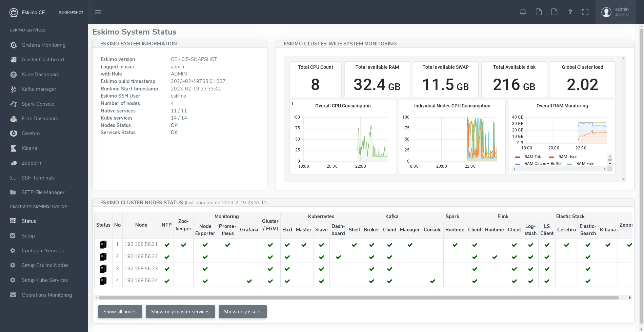Viewport: 644px width, 332px height.
Task: Click down arrow of monitoring panel scrollbar
Action: click(x=623, y=179)
